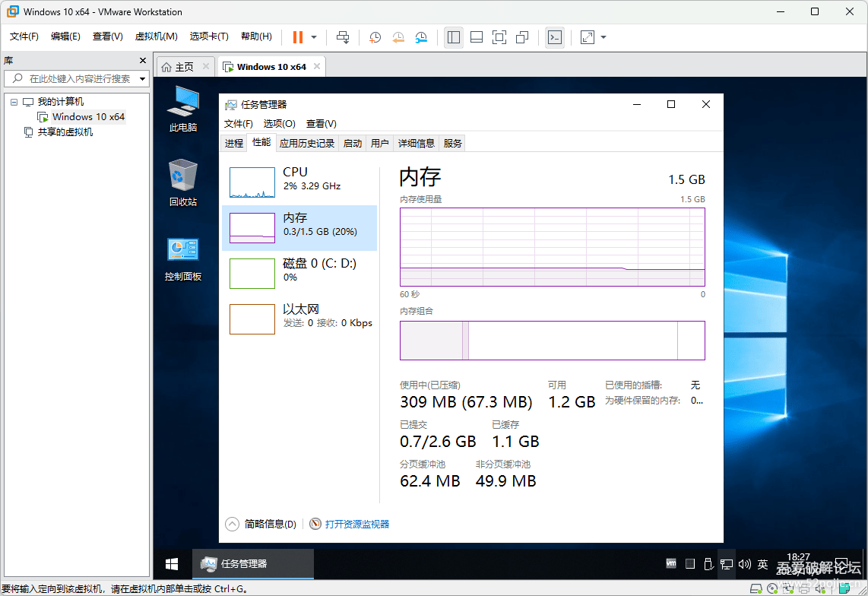The height and width of the screenshot is (596, 868).
Task: Switch to the 进程 tab
Action: [233, 144]
